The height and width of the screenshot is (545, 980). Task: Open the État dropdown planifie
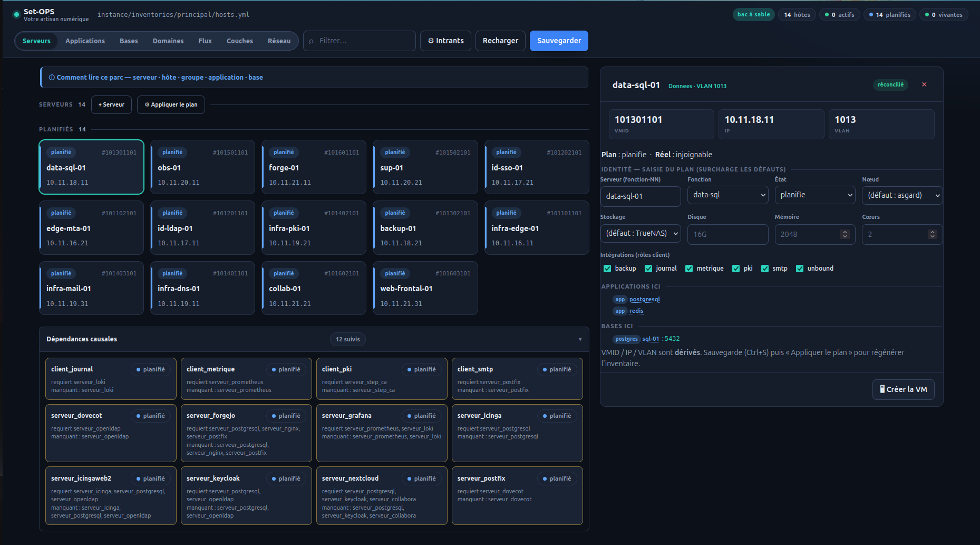coord(815,195)
